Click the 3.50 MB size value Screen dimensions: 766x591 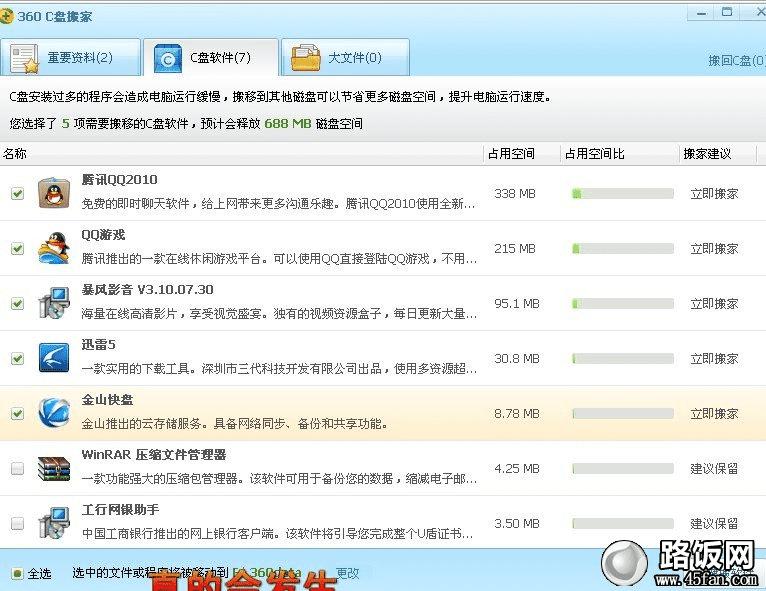coord(517,524)
